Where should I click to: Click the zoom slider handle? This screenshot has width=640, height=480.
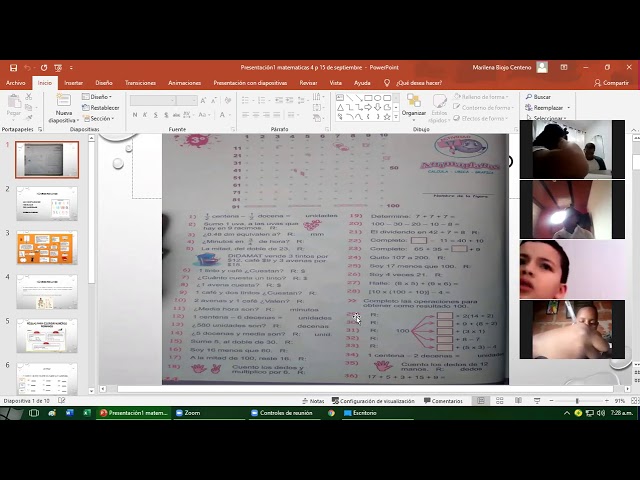click(577, 401)
